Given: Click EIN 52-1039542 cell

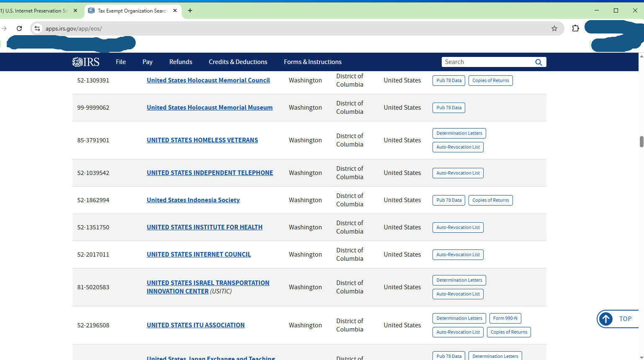Looking at the screenshot, I should tap(93, 173).
